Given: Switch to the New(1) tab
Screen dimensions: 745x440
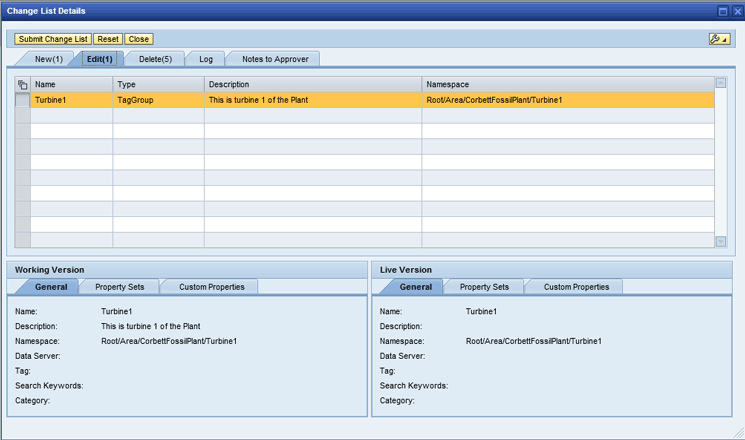Looking at the screenshot, I should [x=48, y=59].
